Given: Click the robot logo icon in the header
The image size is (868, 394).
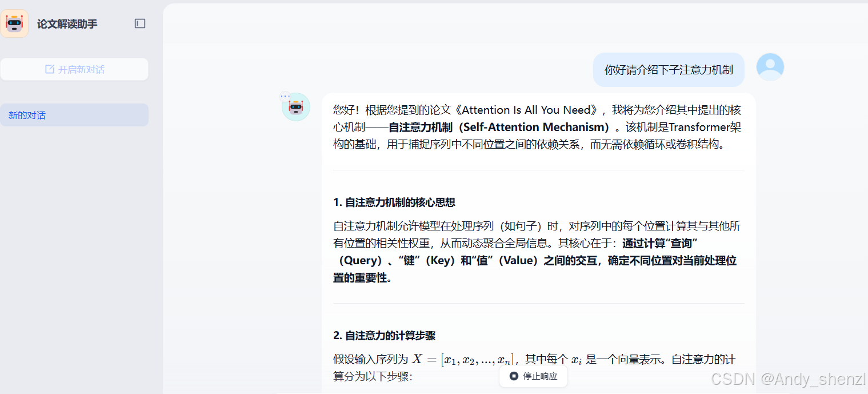Looking at the screenshot, I should (x=15, y=23).
